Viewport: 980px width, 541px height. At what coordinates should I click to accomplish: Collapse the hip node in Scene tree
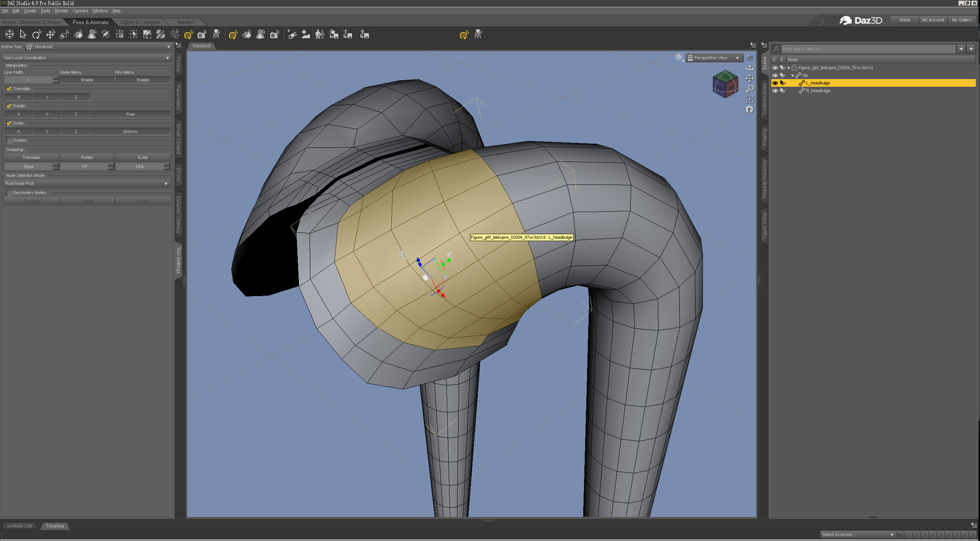[792, 76]
